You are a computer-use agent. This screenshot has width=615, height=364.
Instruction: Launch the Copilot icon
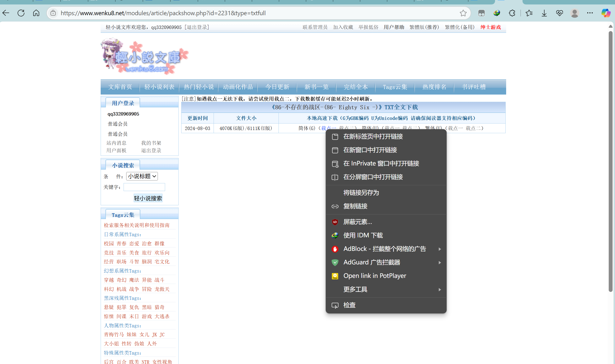point(606,13)
